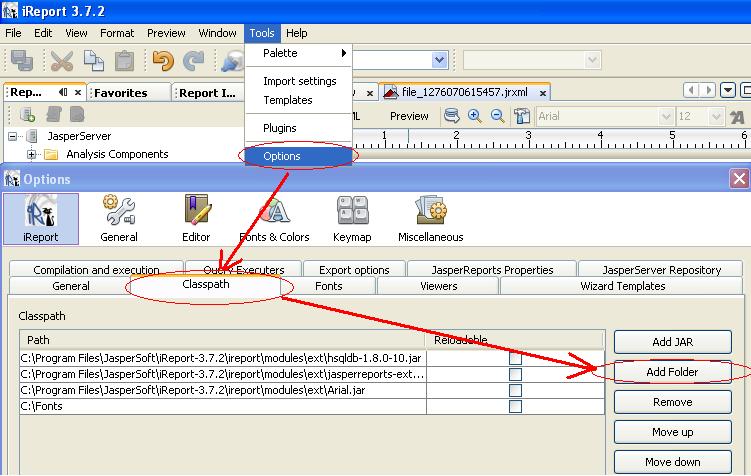Open the font size 12 dropdown
The image size is (751, 476).
716,116
